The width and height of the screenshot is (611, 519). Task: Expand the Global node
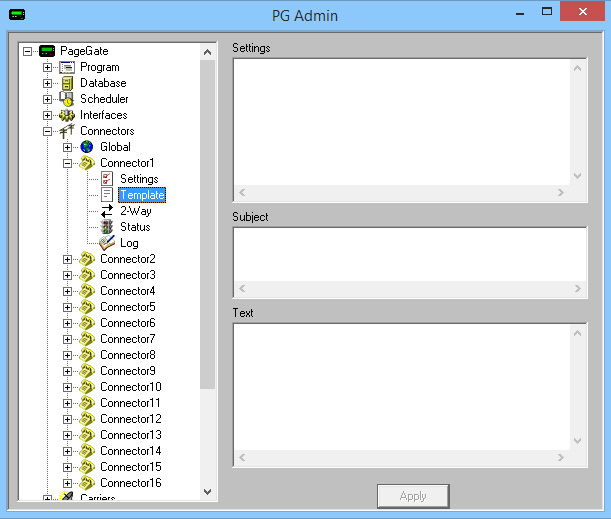(67, 147)
